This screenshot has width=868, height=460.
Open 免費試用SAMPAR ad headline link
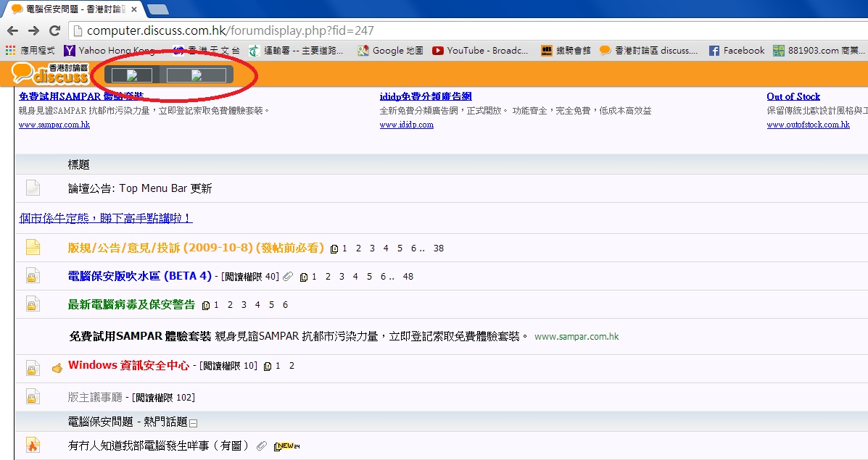point(80,96)
